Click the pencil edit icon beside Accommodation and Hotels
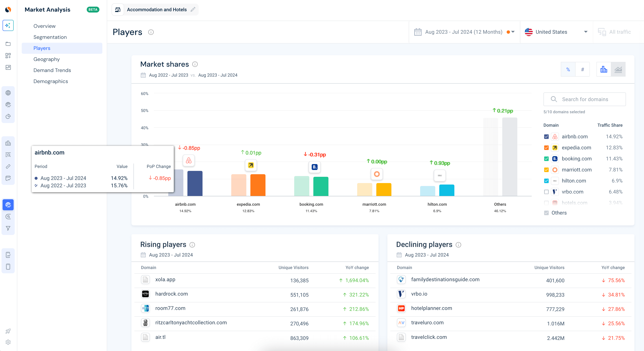Viewport: 644px width, 351px height. pos(193,10)
